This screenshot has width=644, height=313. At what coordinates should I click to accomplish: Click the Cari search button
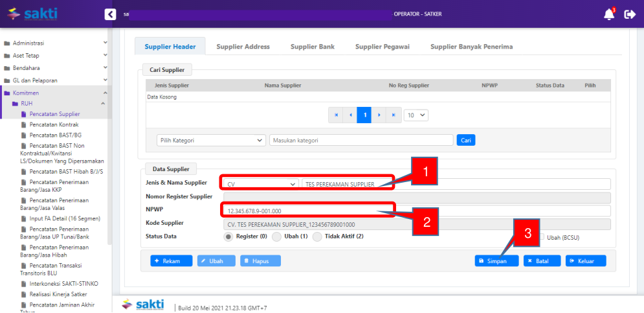465,140
